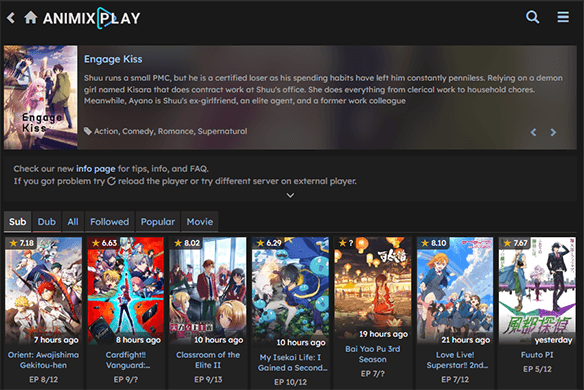
Task: Open Orient: Awajishima Gekitou-hen poster
Action: coord(44,291)
